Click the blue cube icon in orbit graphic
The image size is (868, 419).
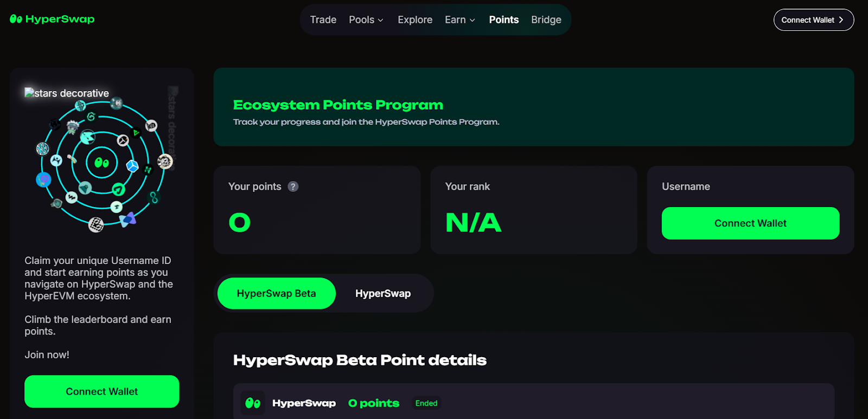[132, 166]
